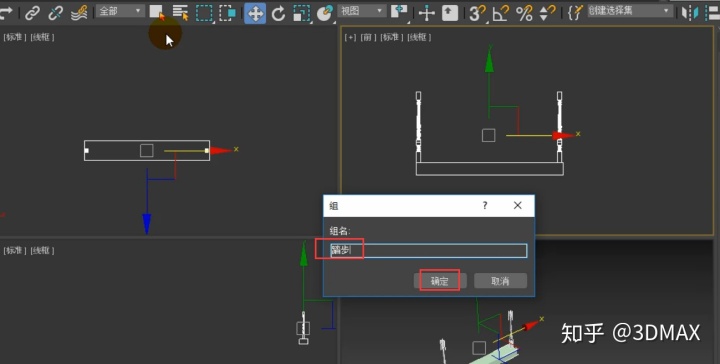Screen dimensions: 720x364
Task: Open the selection filter dropdown 全部
Action: click(x=120, y=11)
